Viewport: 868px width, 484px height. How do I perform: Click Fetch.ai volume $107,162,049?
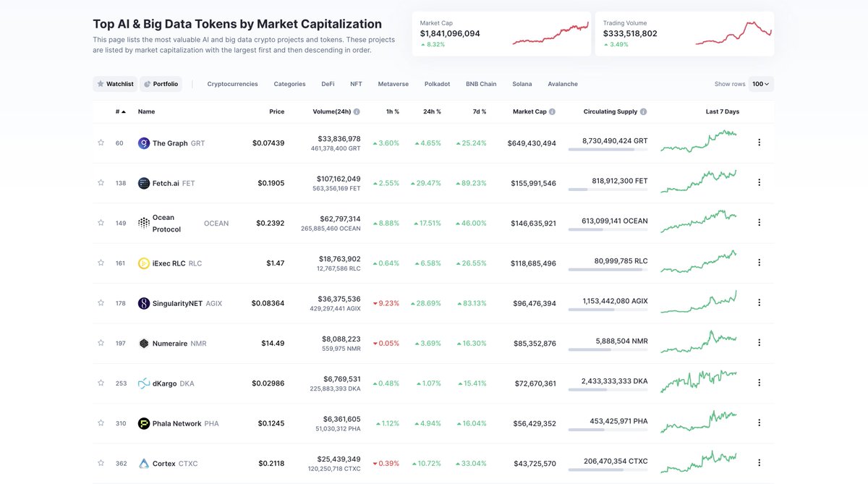(x=339, y=179)
